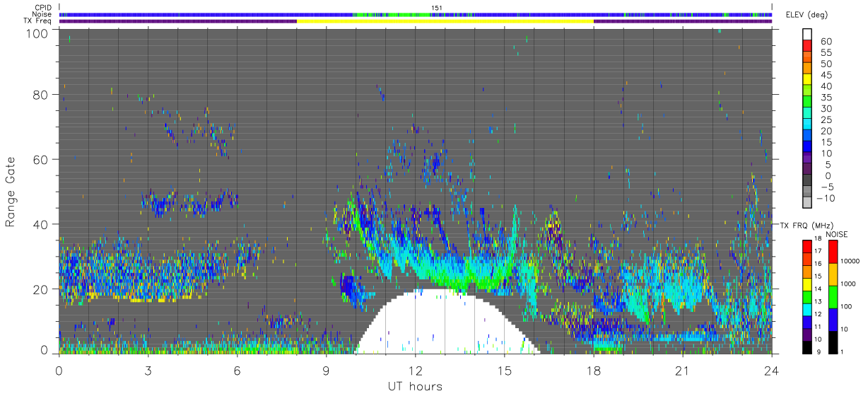This screenshot has width=868, height=401.
Task: Click the CPID value 151
Action: (x=436, y=8)
